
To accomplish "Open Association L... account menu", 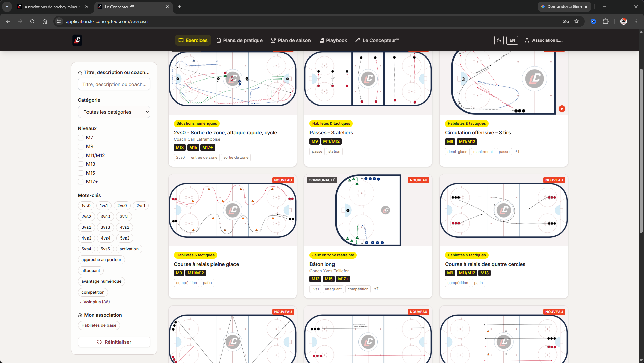I will 544,40.
